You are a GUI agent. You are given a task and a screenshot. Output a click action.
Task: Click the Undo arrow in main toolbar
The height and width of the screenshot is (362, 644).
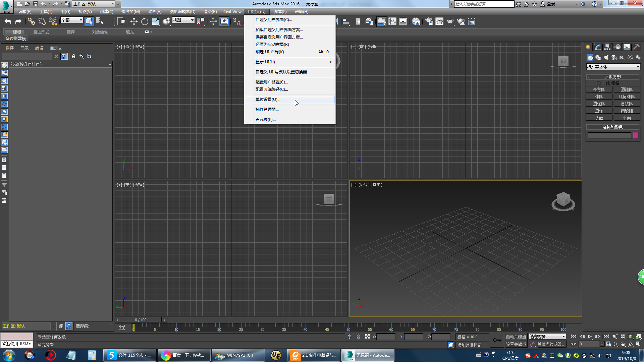(8, 22)
